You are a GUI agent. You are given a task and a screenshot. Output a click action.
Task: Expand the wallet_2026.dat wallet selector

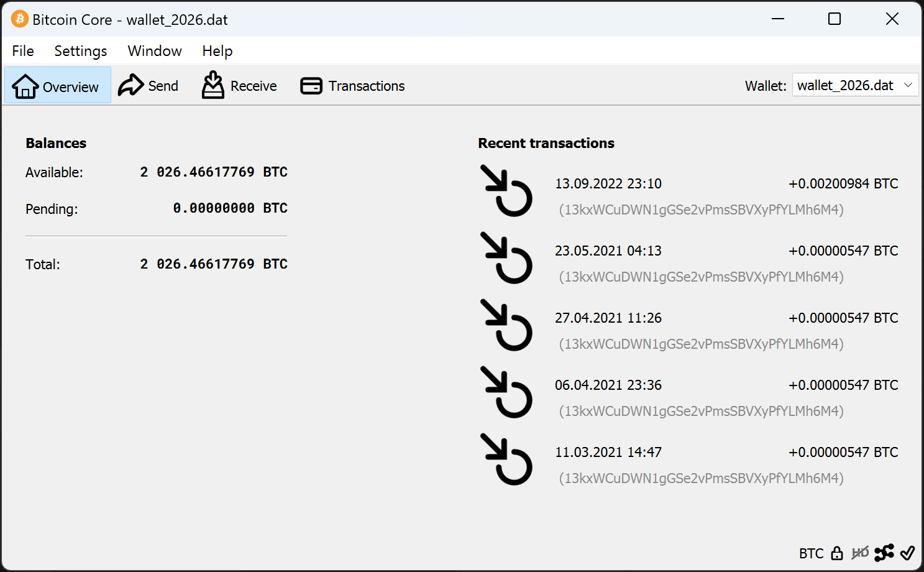tap(855, 85)
